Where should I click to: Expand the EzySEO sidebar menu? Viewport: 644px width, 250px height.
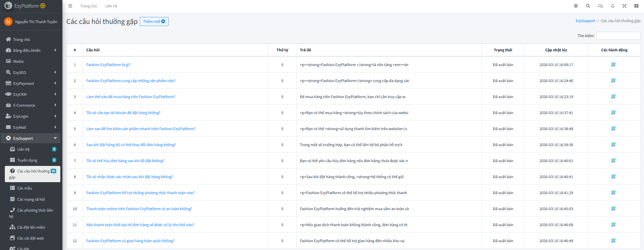coord(31,72)
